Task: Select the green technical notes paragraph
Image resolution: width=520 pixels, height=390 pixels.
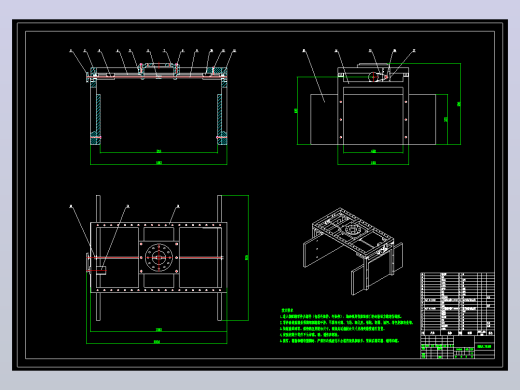Action: tap(347, 326)
